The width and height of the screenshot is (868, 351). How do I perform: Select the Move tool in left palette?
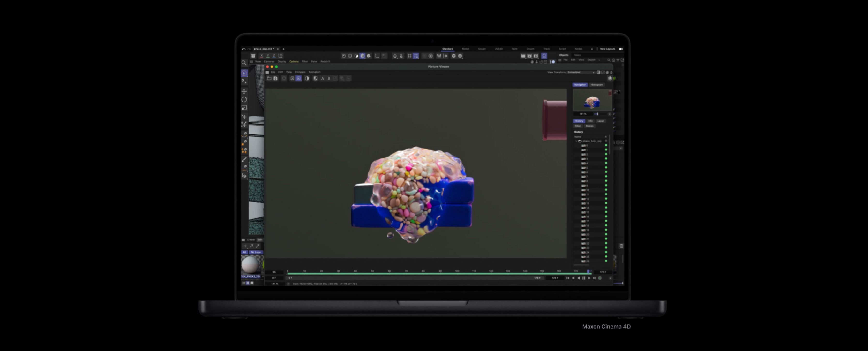pyautogui.click(x=244, y=91)
